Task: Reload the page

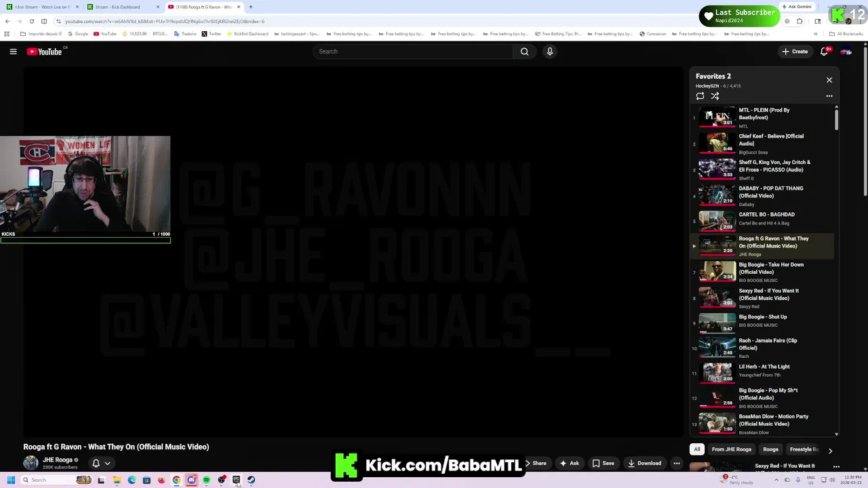Action: 31,21
